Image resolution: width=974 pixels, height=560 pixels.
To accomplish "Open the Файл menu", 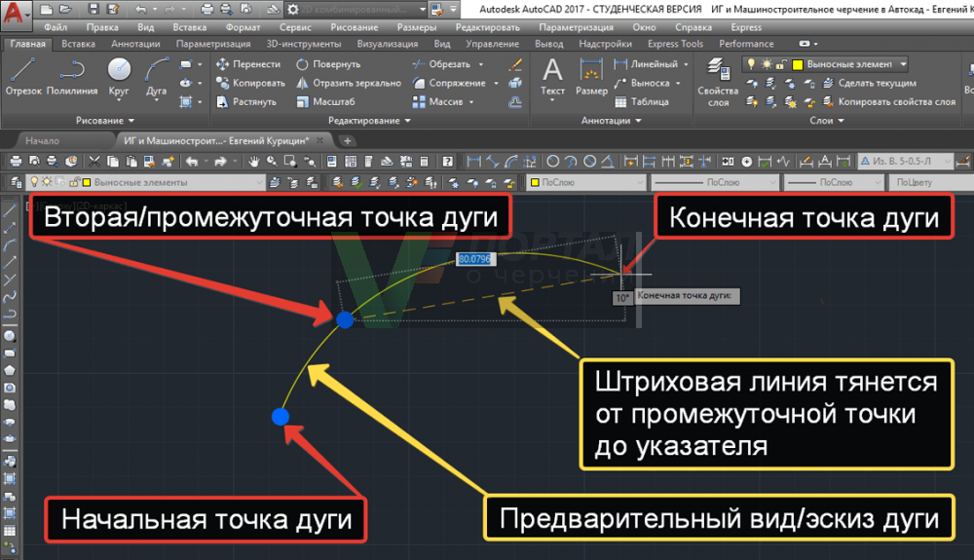I will (x=56, y=27).
